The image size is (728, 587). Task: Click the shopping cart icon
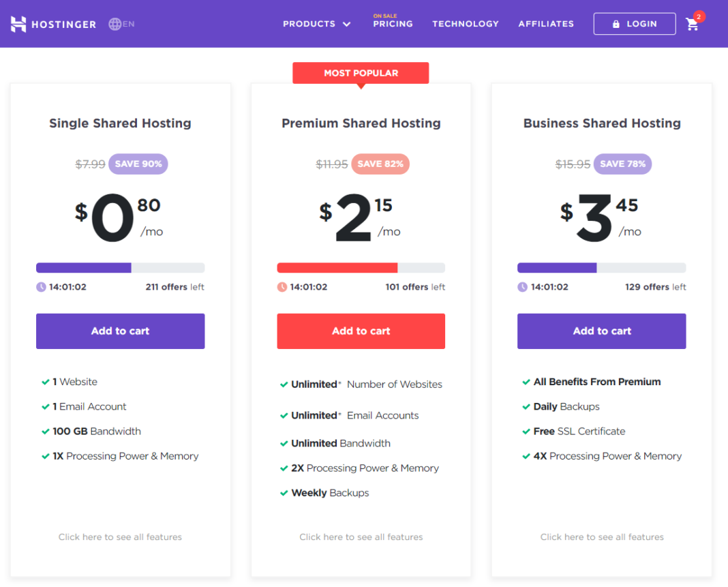click(x=693, y=24)
